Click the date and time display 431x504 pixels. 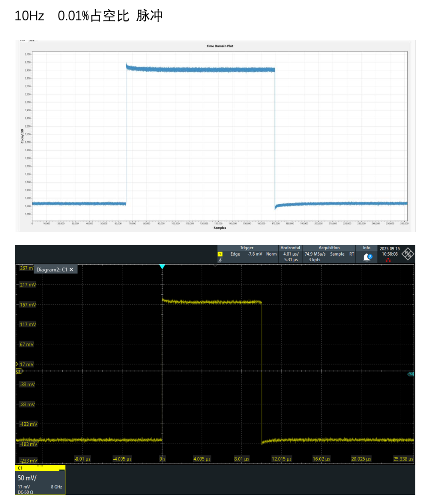[389, 251]
